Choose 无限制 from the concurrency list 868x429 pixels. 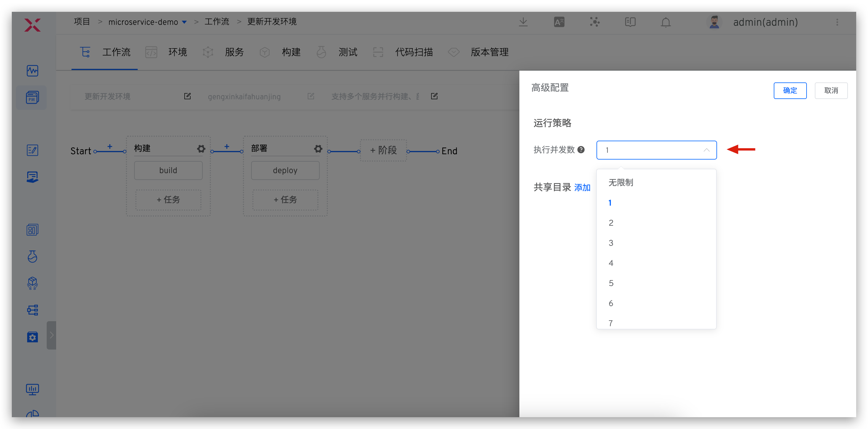621,182
